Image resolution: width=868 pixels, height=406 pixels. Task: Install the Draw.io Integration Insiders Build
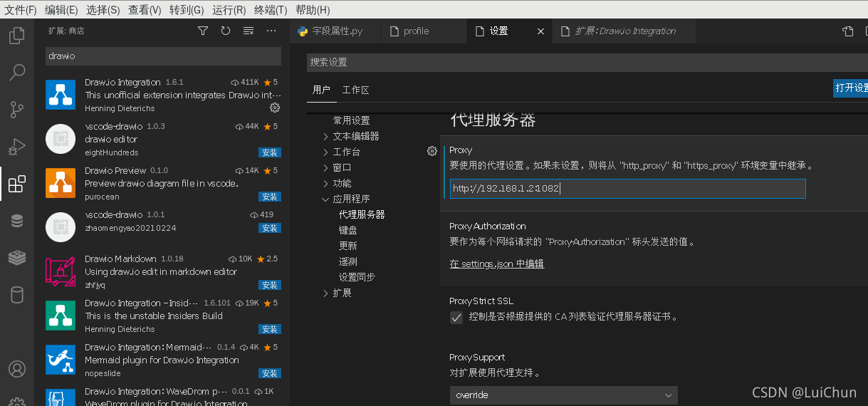coord(270,329)
